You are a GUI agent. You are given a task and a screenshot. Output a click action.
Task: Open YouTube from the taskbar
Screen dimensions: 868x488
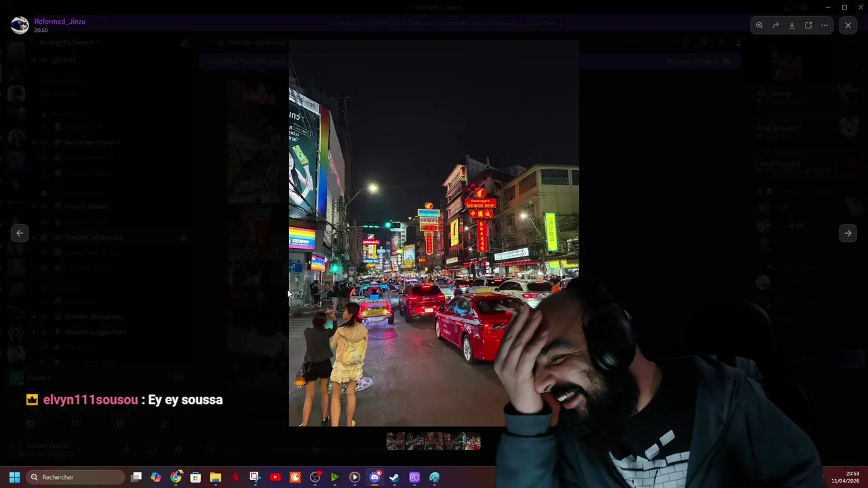275,477
